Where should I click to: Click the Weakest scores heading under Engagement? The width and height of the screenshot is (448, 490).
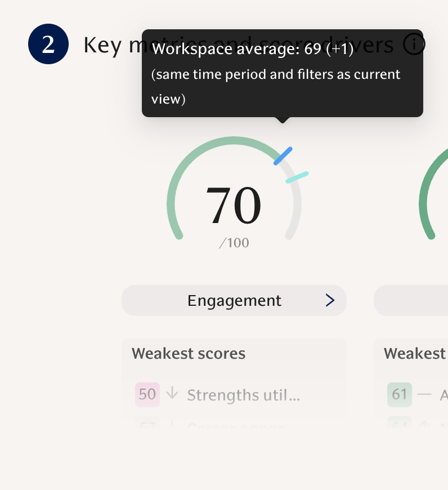click(x=189, y=354)
